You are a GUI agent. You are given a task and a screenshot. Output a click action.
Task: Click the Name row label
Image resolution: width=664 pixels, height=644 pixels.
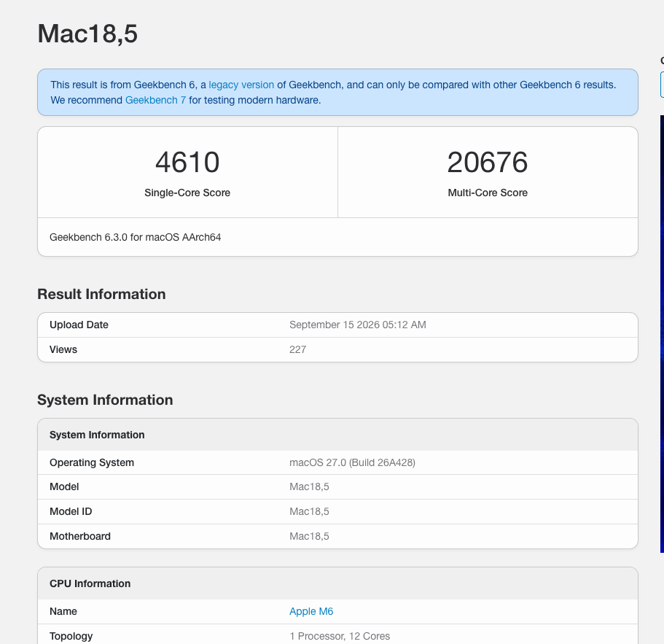[x=63, y=611]
